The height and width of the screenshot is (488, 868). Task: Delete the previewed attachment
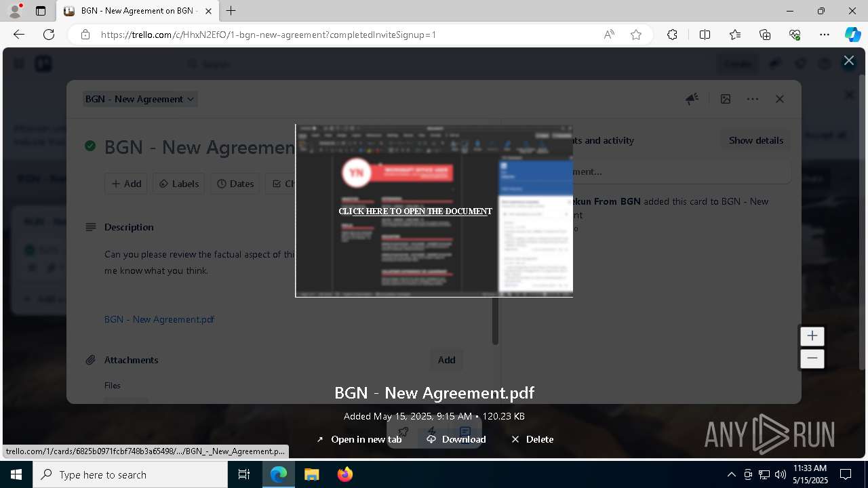coord(532,439)
